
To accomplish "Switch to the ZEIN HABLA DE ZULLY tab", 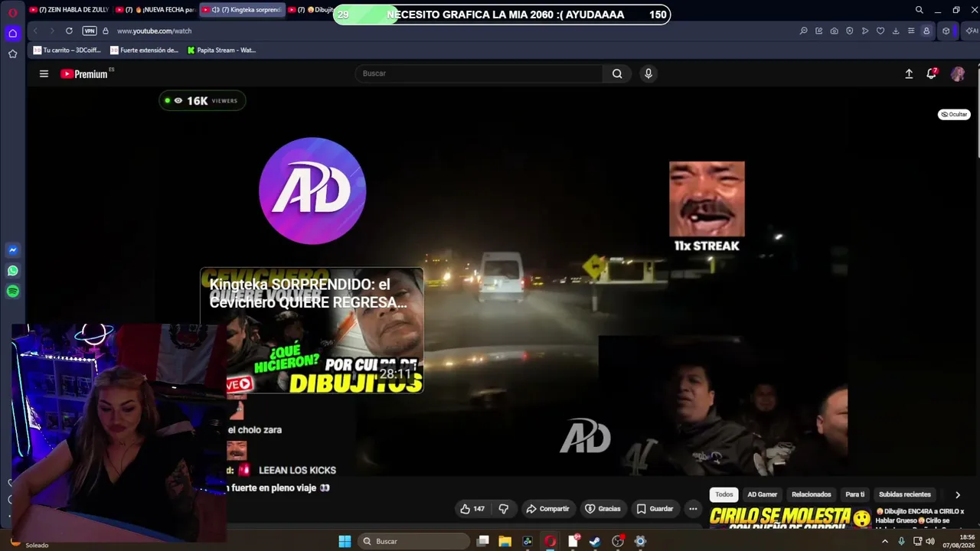I will point(69,10).
